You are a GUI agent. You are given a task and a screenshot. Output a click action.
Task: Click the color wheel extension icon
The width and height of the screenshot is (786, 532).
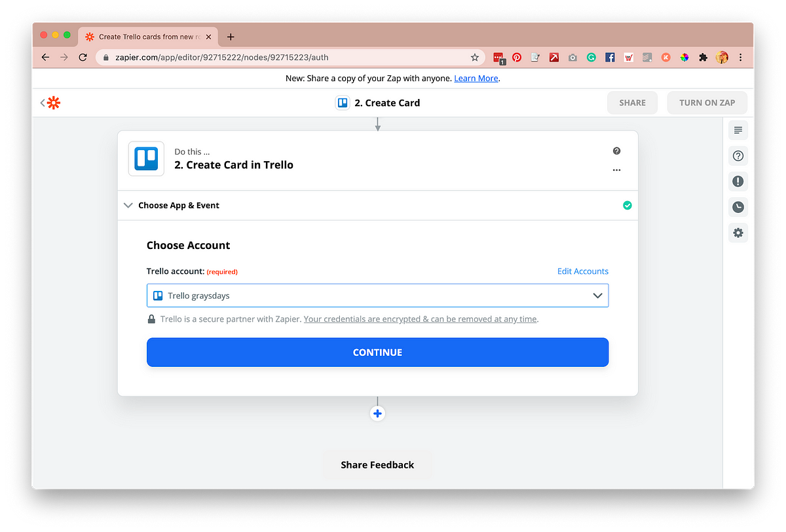[684, 58]
